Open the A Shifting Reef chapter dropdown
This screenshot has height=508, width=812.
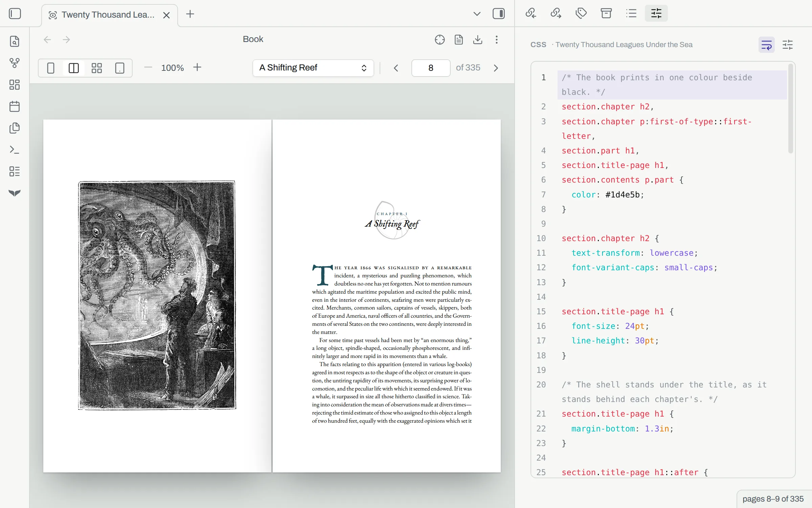pos(313,68)
